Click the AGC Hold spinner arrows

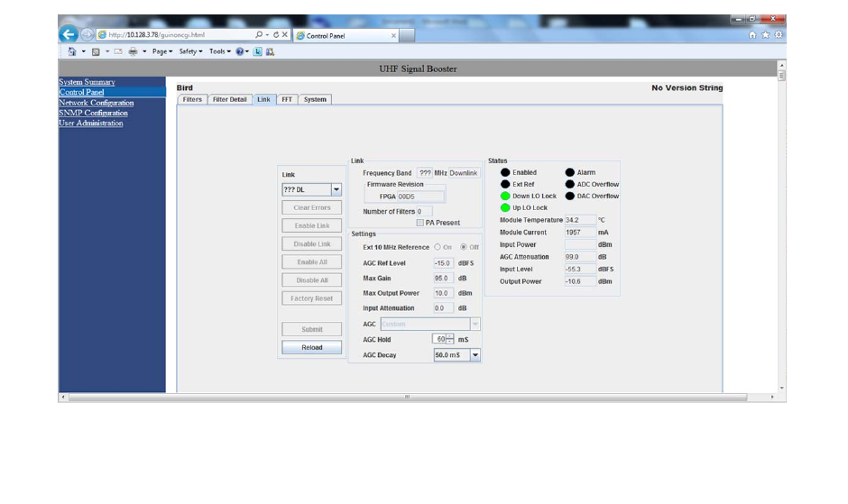tap(450, 339)
